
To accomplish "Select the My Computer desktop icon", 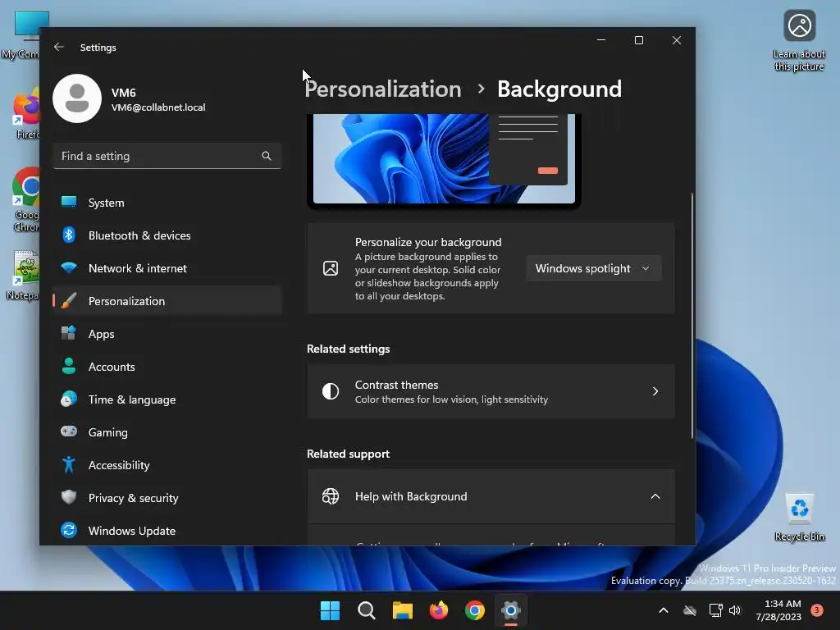I will tap(21, 35).
